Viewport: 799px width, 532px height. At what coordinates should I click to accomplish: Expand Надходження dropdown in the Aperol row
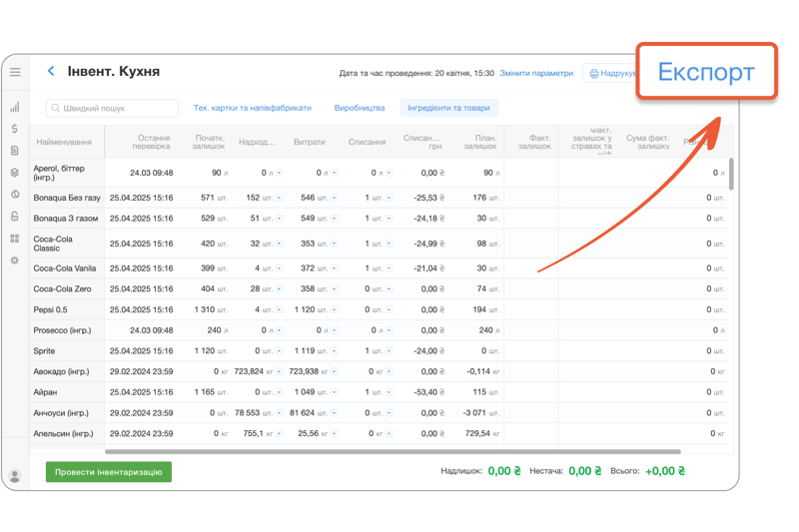point(280,173)
